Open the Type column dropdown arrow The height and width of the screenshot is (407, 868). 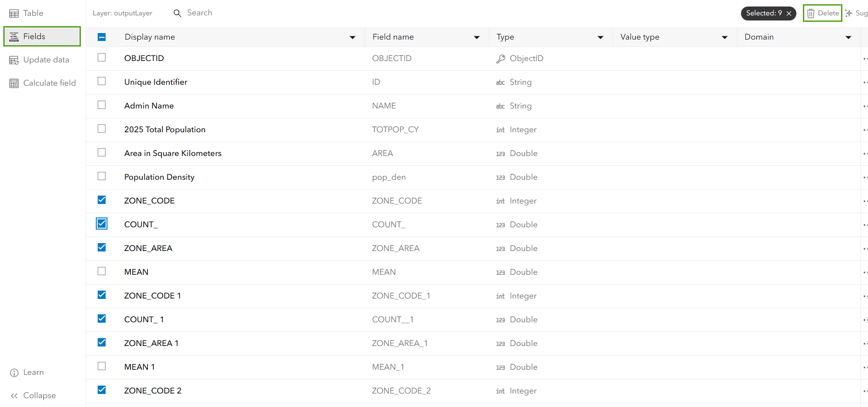[601, 37]
